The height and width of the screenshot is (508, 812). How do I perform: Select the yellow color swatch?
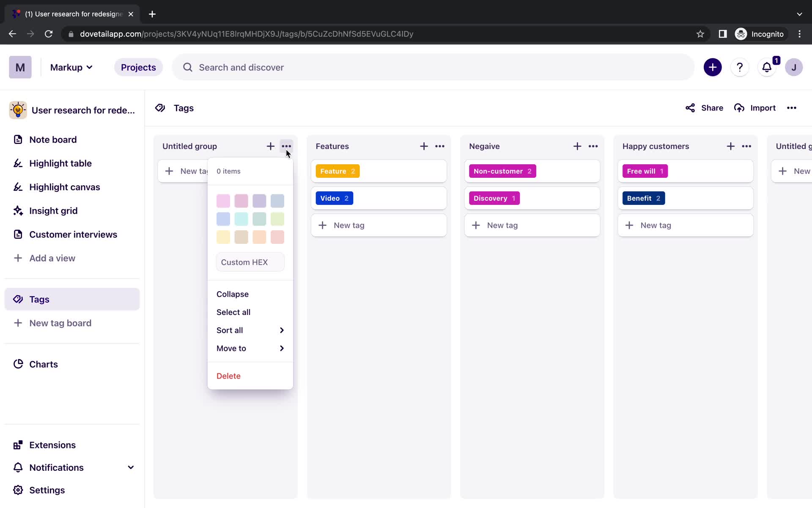(x=223, y=237)
